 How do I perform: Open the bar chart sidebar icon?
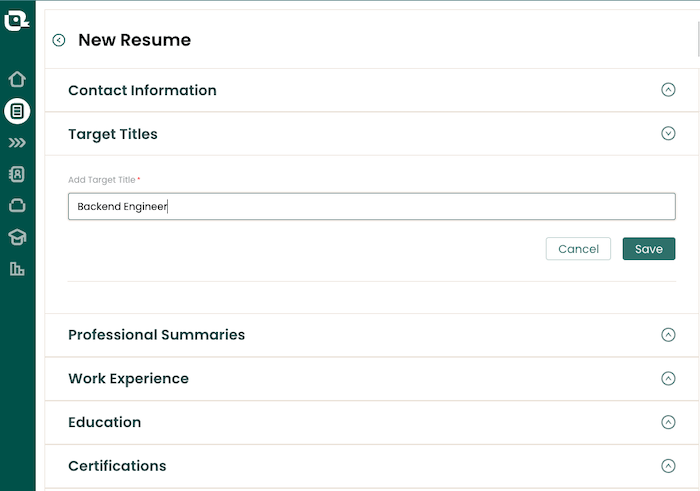pos(17,269)
